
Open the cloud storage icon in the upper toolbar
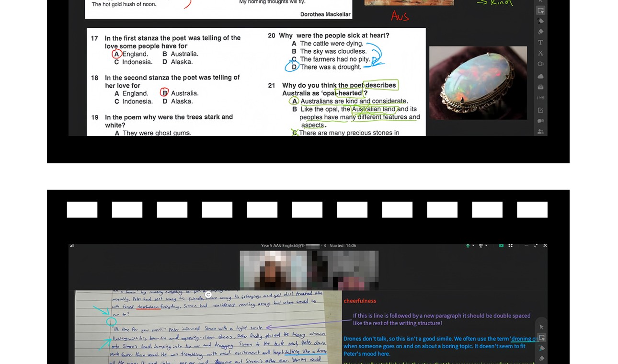540,76
